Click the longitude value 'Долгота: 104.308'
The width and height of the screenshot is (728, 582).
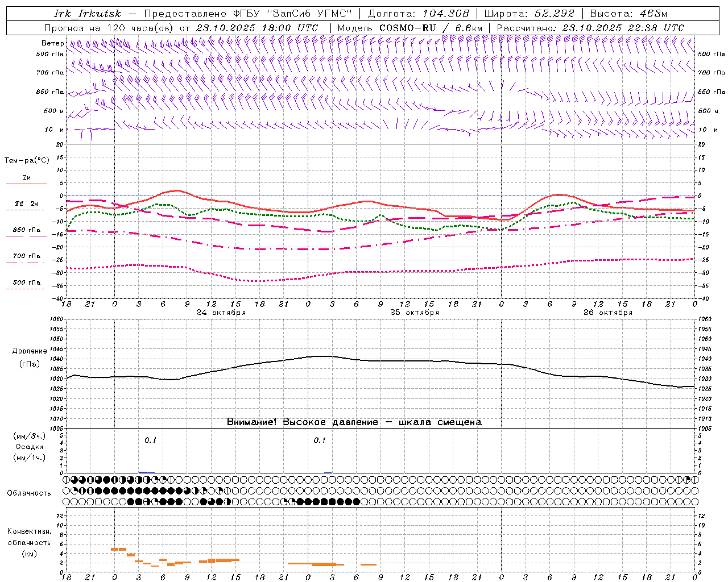(x=419, y=14)
